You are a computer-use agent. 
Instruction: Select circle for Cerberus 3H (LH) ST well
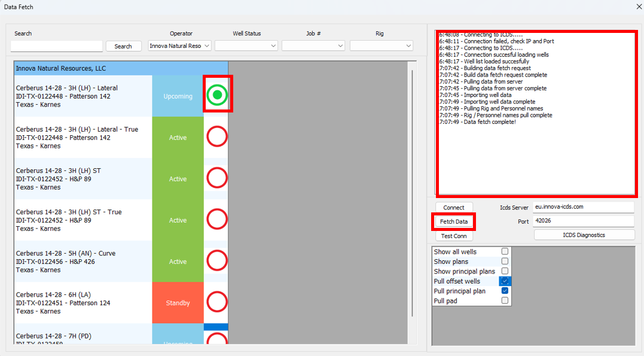[x=217, y=178]
